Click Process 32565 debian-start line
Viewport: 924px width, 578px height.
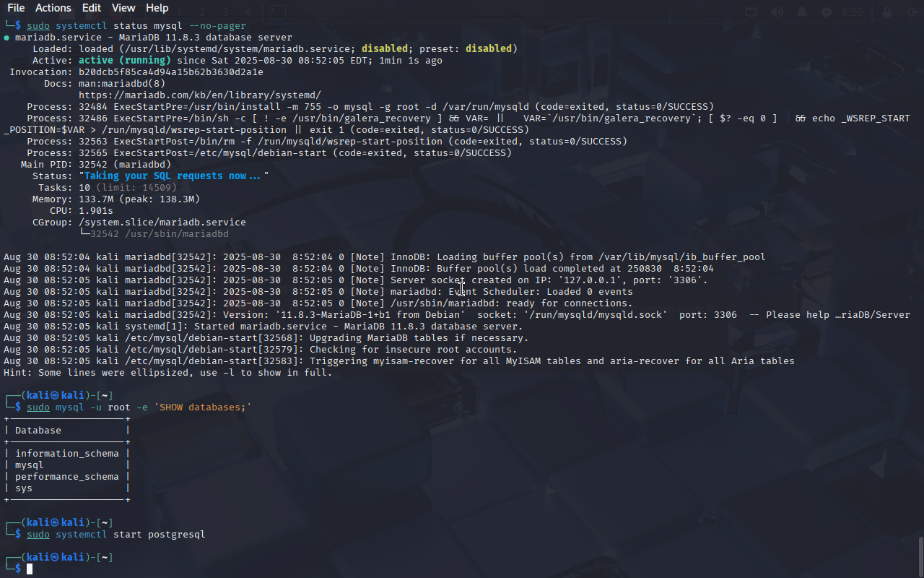(269, 153)
